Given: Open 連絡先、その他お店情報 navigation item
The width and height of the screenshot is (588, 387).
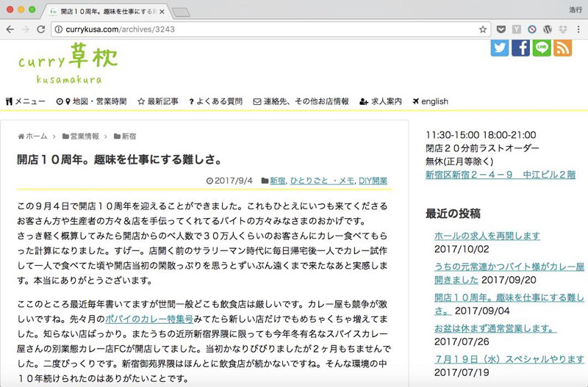Looking at the screenshot, I should (x=301, y=101).
